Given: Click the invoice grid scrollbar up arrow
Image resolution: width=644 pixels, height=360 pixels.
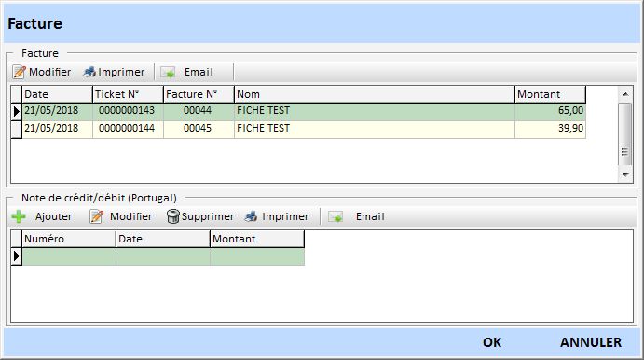Looking at the screenshot, I should pyautogui.click(x=625, y=94).
